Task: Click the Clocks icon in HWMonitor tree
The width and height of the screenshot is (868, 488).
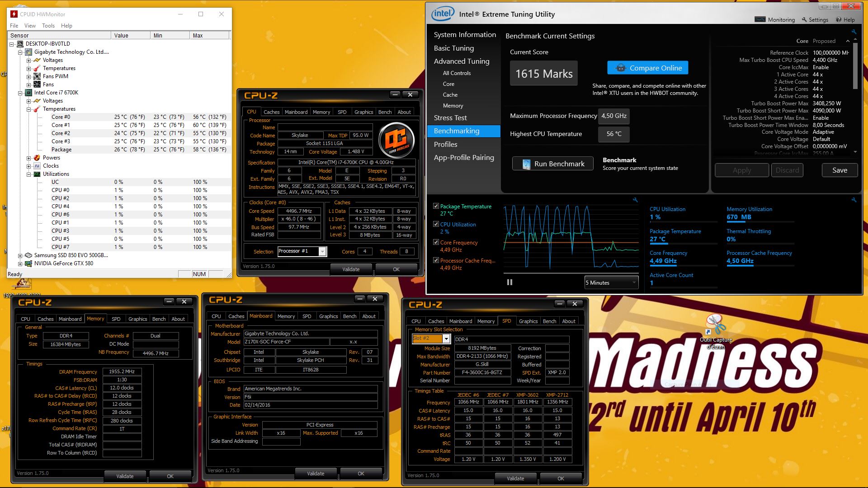Action: pyautogui.click(x=37, y=166)
